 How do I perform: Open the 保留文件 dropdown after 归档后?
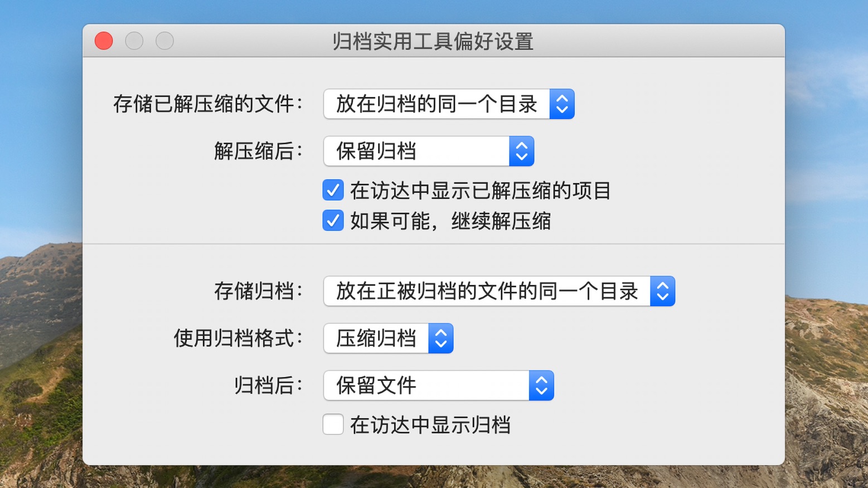438,385
